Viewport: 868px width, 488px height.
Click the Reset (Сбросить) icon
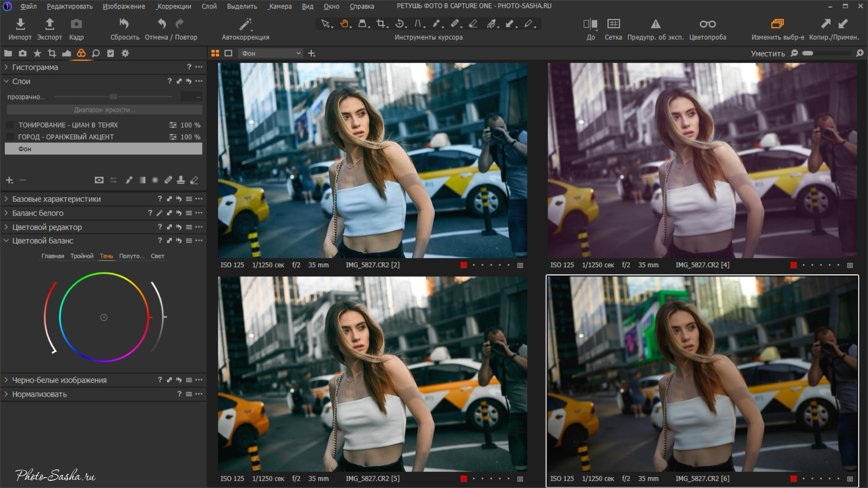[124, 24]
